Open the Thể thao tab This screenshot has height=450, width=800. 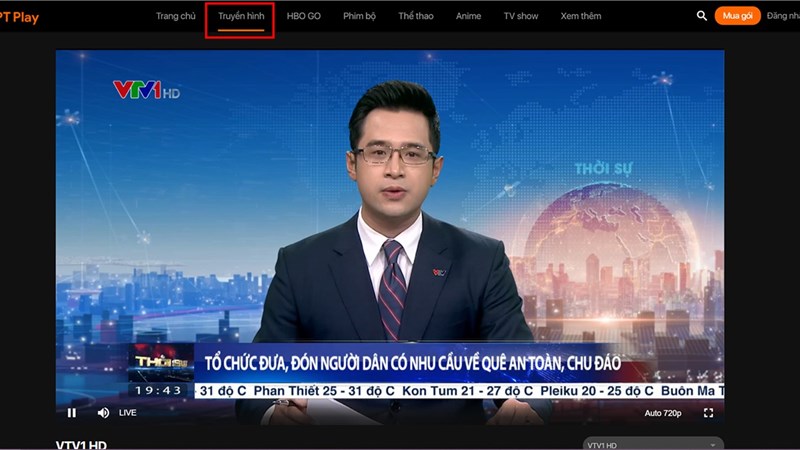point(416,16)
